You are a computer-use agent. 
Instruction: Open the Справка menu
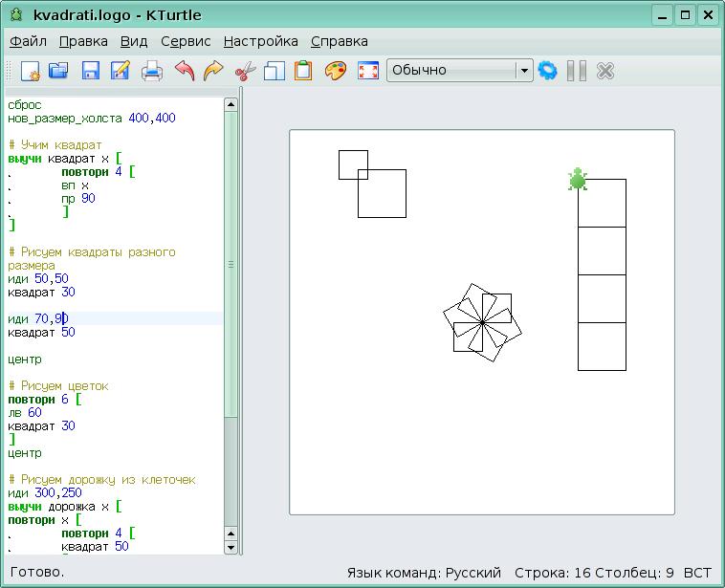[339, 41]
